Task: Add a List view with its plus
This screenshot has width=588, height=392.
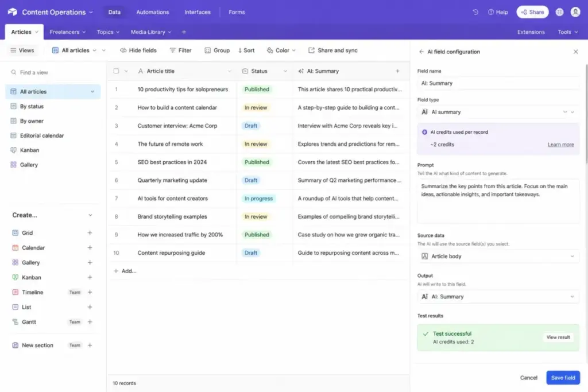Action: click(x=90, y=307)
